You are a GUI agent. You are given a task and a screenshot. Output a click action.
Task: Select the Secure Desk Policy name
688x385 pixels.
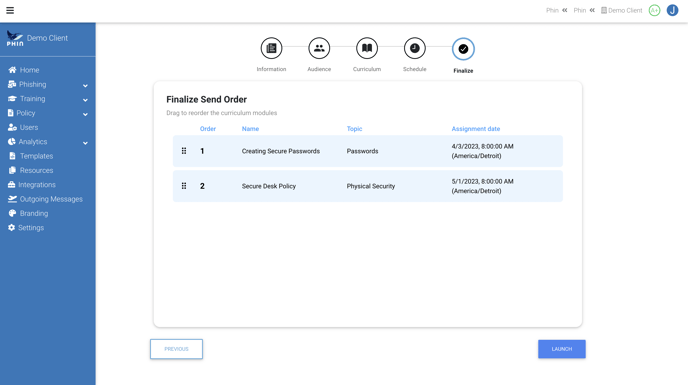(x=269, y=186)
